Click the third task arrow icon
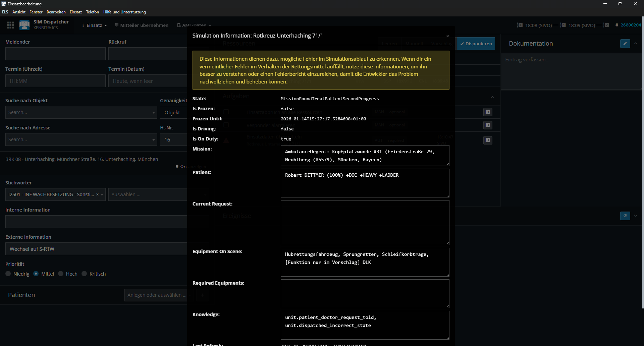Image resolution: width=644 pixels, height=346 pixels. tap(488, 140)
